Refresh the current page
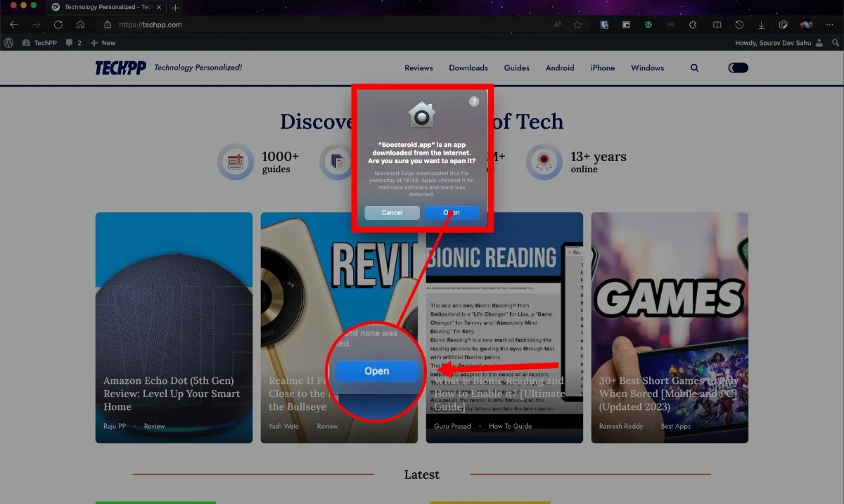 pos(58,25)
